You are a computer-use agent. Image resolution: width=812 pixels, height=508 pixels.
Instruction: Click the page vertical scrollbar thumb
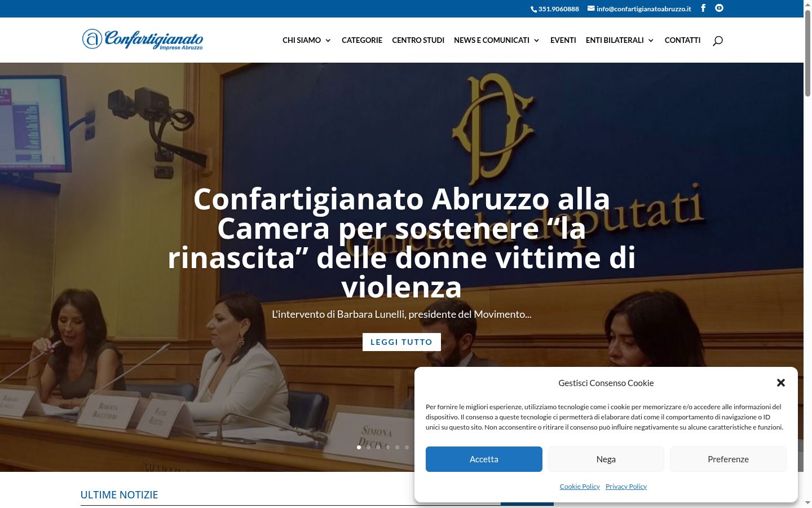click(807, 54)
